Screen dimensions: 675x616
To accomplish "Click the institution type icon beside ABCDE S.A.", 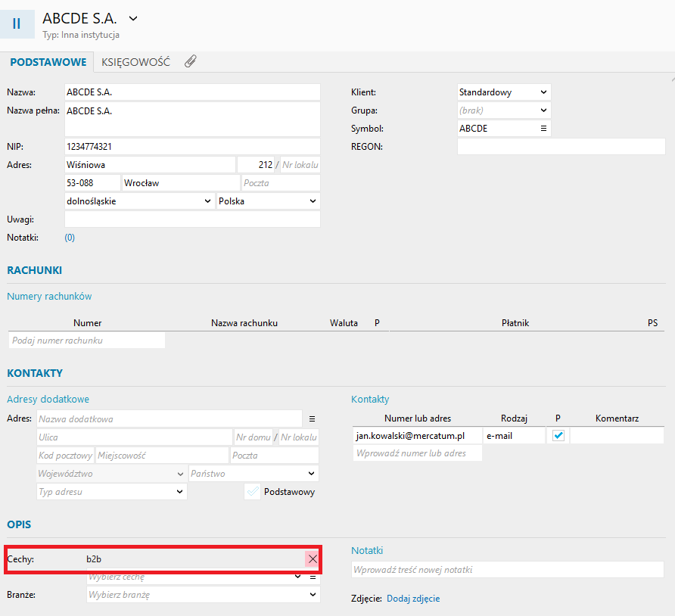I will (17, 23).
